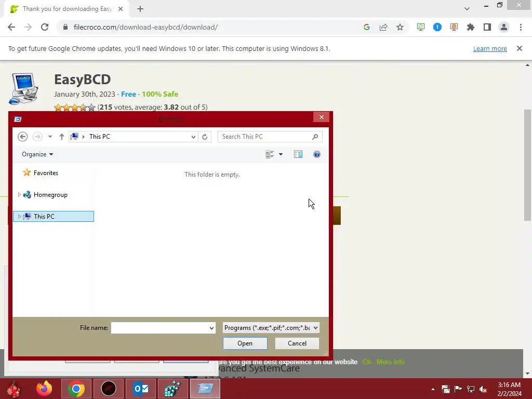Click the Forward arrow in Browse dialog
The image size is (532, 399).
point(37,137)
